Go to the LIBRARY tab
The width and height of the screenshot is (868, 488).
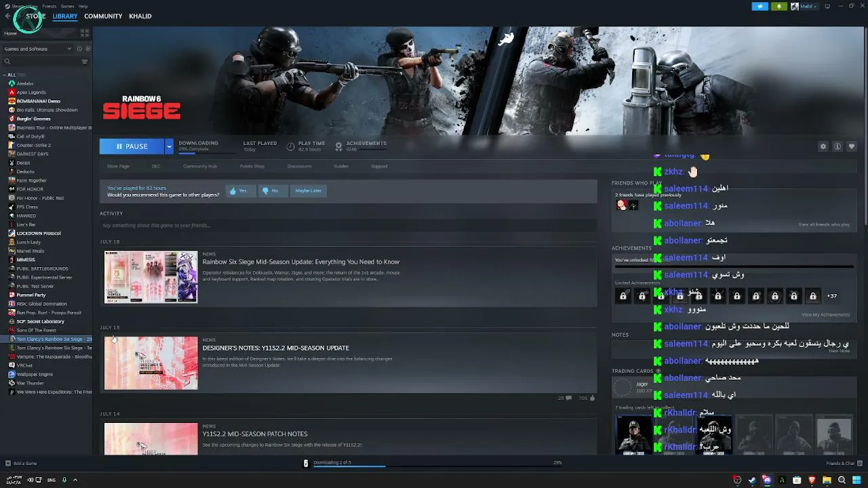point(65,16)
